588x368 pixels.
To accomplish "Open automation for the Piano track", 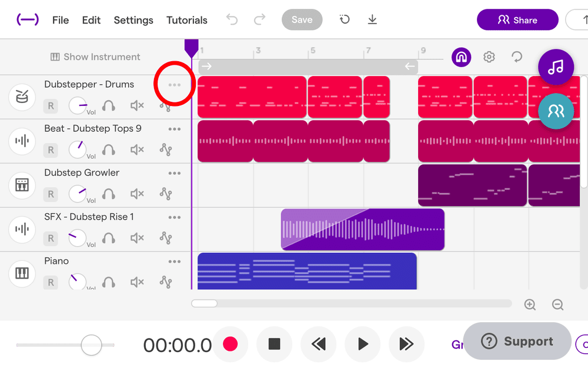I will click(x=166, y=282).
